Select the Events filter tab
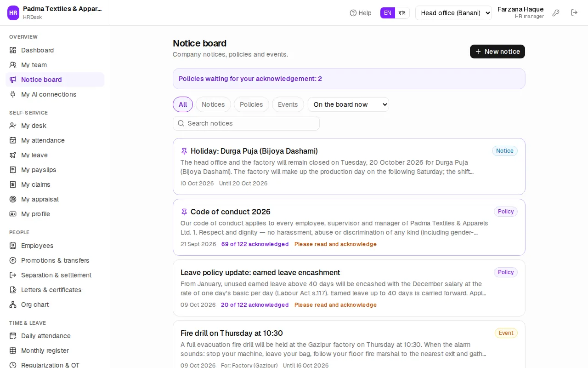588x368 pixels. pos(288,104)
